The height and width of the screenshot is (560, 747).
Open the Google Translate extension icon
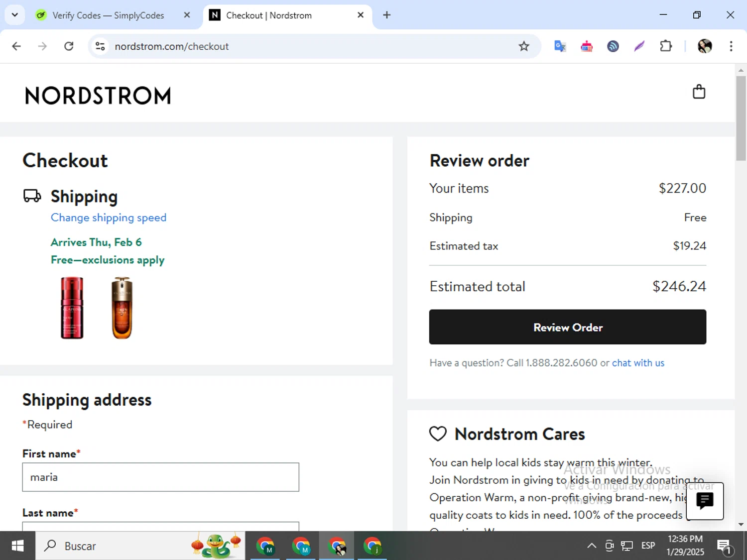pyautogui.click(x=560, y=46)
